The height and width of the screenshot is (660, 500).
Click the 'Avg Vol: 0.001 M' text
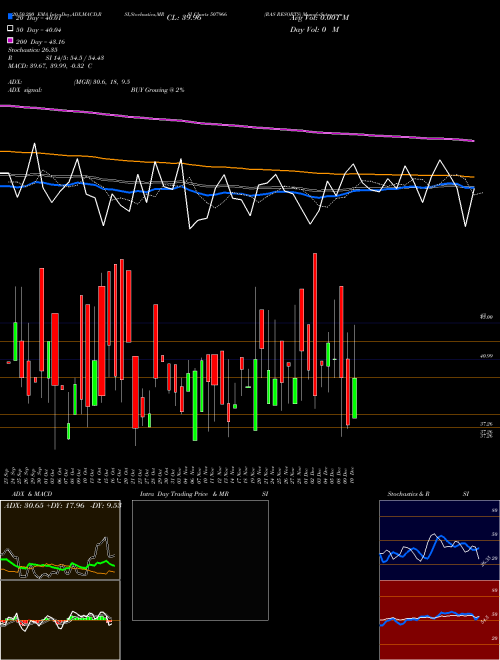pyautogui.click(x=319, y=18)
